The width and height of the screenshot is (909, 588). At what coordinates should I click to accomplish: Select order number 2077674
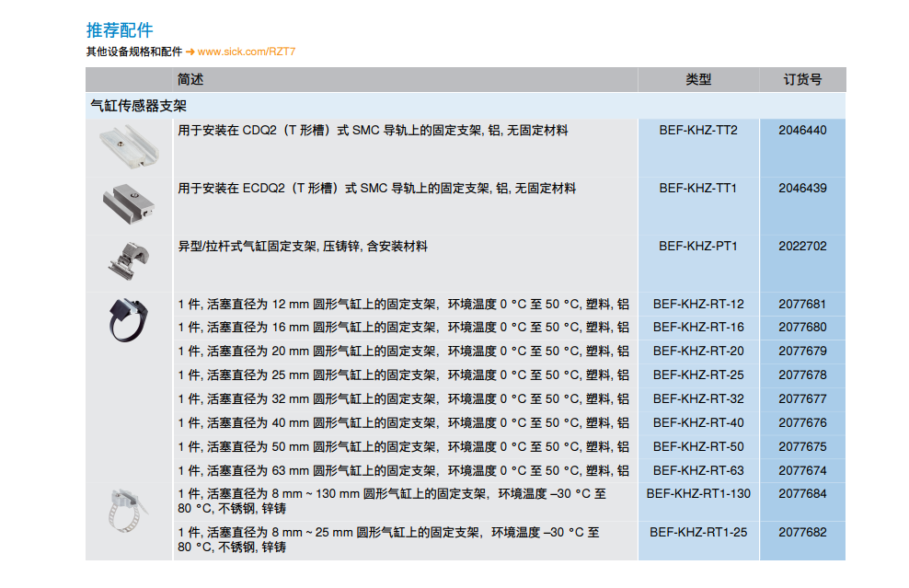pyautogui.click(x=803, y=470)
